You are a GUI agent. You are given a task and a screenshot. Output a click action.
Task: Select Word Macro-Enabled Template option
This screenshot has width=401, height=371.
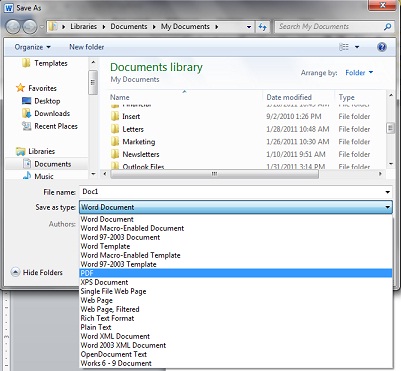pos(236,255)
